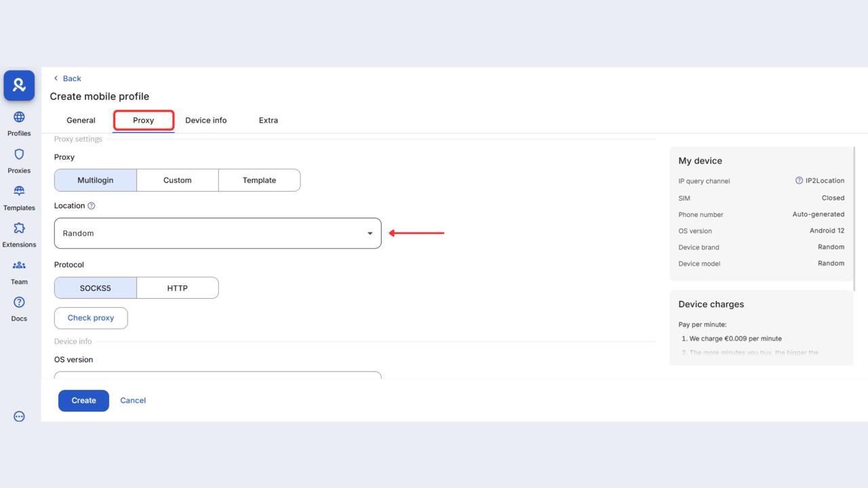Open the help tooltip beside Location
The width and height of the screenshot is (868, 488).
click(x=90, y=205)
